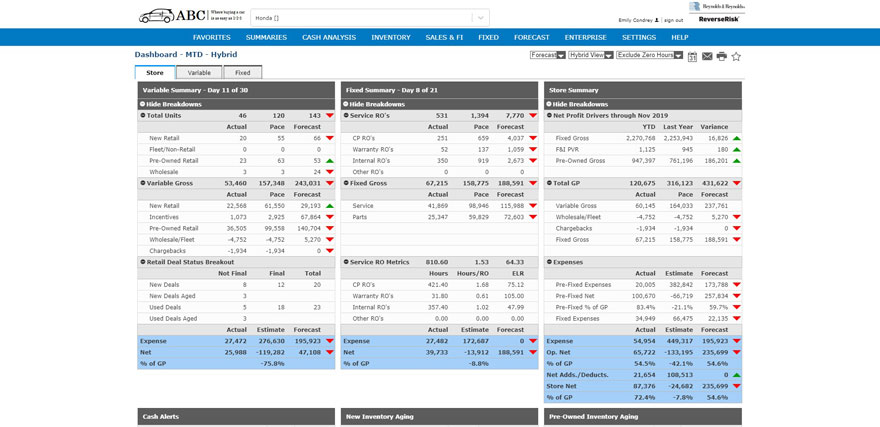Click the sign out link
880x427 pixels.
point(673,20)
